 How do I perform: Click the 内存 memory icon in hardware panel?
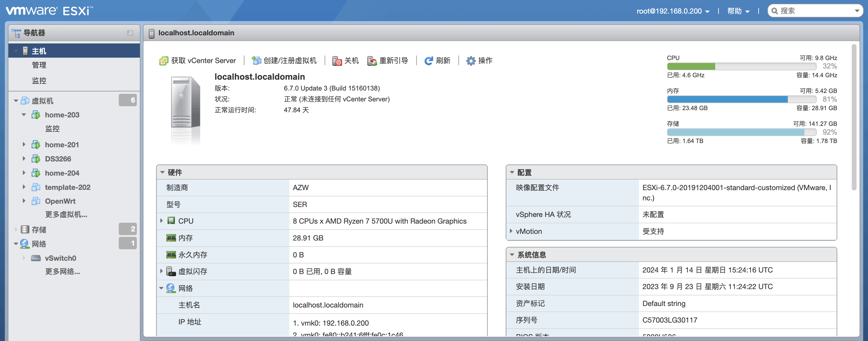coord(171,238)
